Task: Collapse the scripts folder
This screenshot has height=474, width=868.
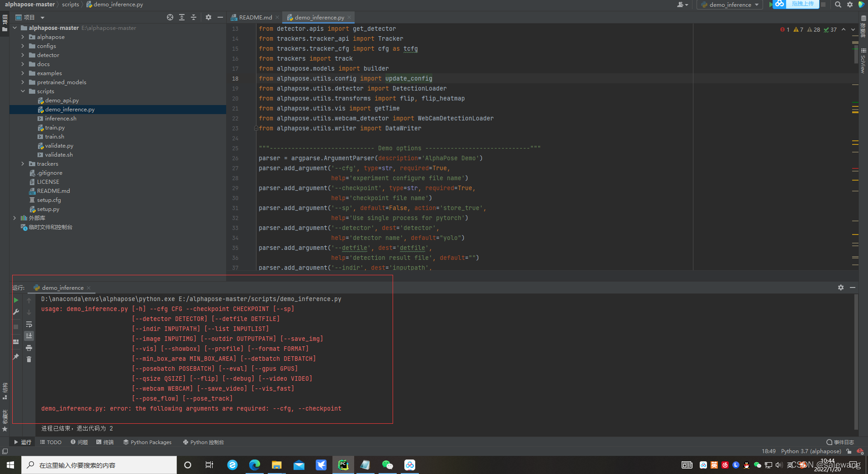Action: click(x=23, y=91)
